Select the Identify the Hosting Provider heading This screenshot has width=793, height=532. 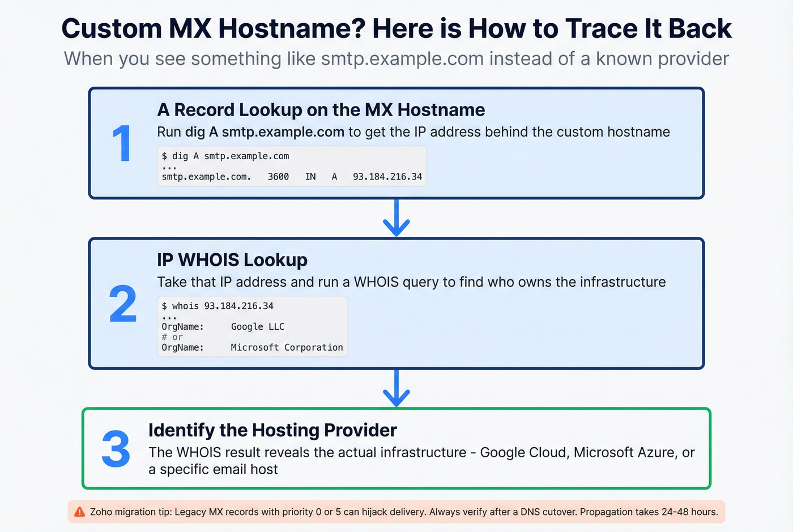272,430
